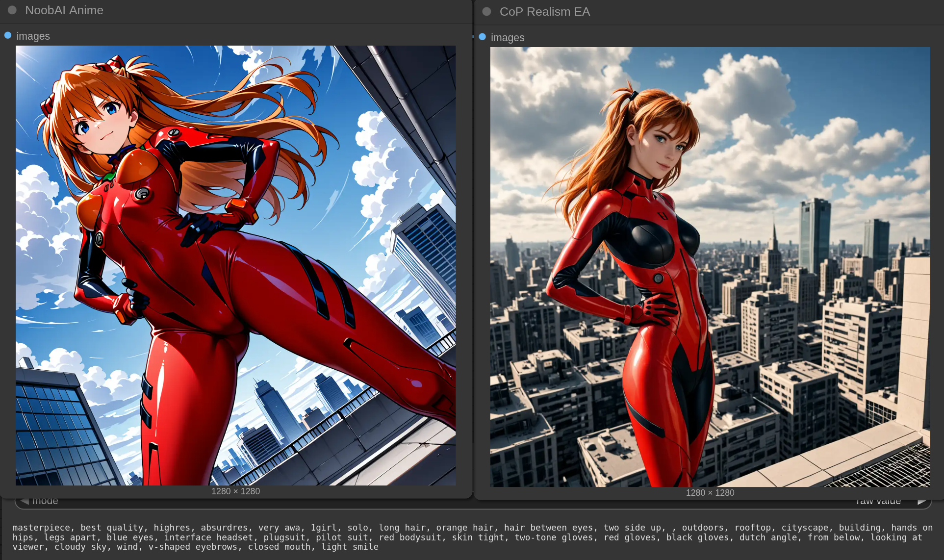The height and width of the screenshot is (560, 944).
Task: Collapse the CoP Realism EA node dot
Action: [x=486, y=11]
